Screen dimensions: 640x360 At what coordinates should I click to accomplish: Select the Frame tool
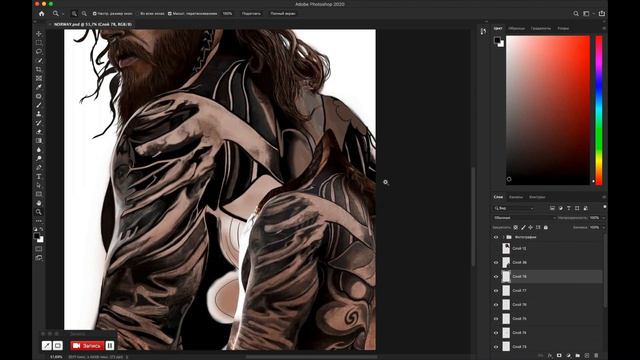(39, 78)
